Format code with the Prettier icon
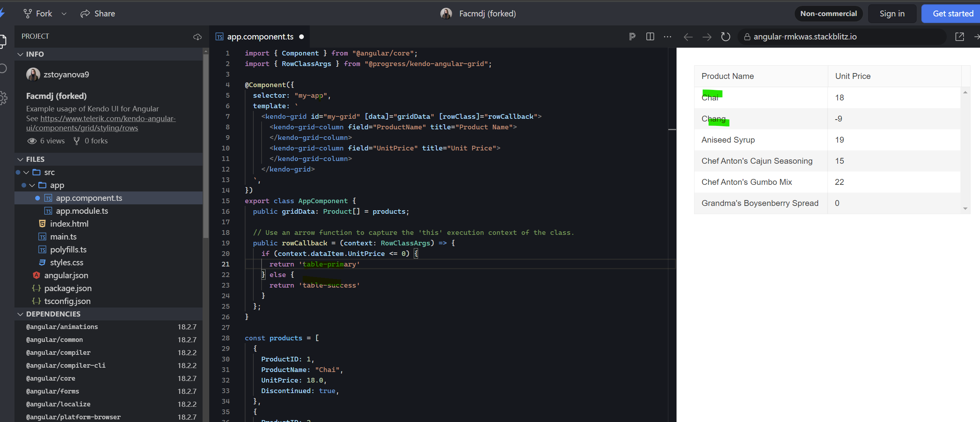The height and width of the screenshot is (422, 980). (x=632, y=37)
